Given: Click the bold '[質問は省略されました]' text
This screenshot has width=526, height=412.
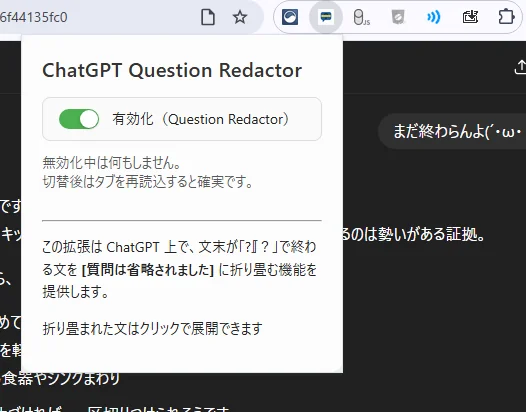Looking at the screenshot, I should coord(148,270).
